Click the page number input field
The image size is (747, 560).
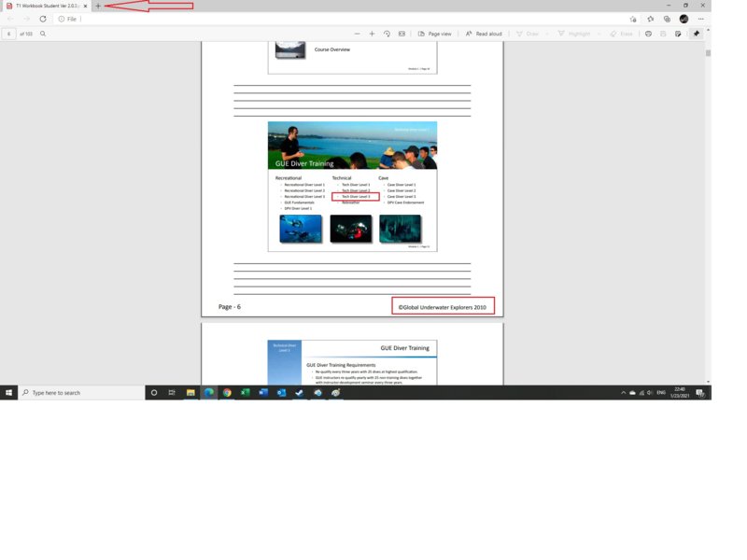tap(9, 34)
